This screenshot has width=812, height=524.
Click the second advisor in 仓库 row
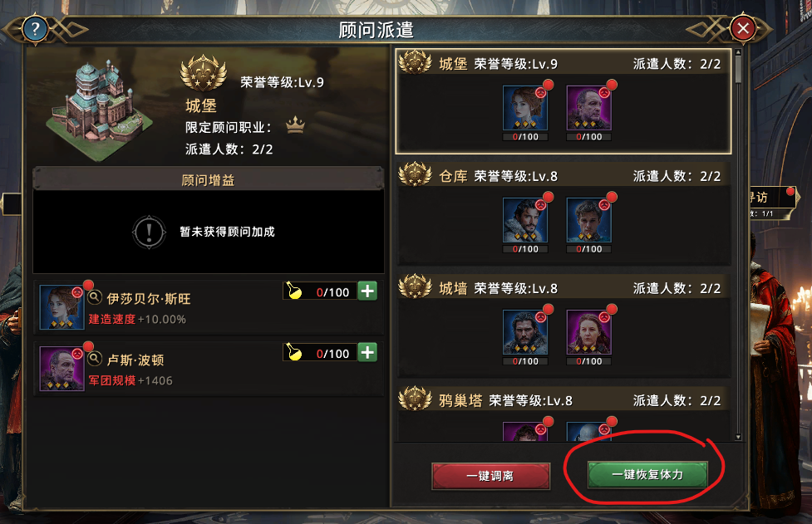click(x=588, y=220)
